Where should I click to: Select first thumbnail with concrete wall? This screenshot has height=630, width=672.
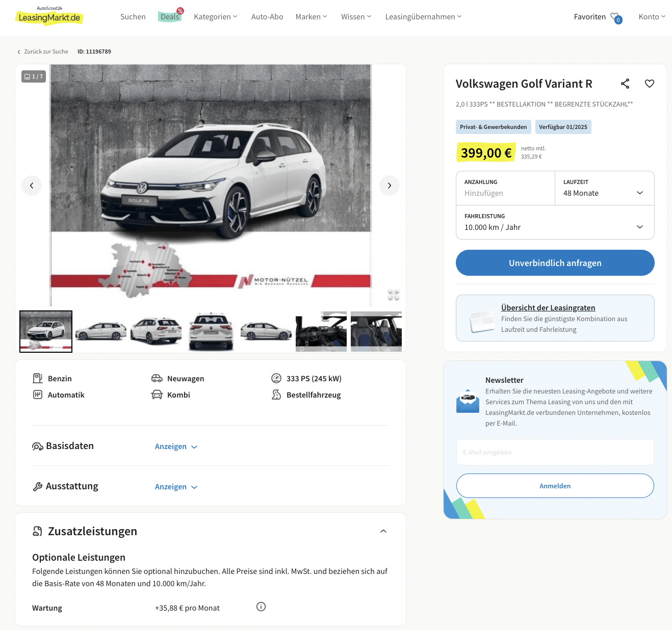click(x=46, y=331)
